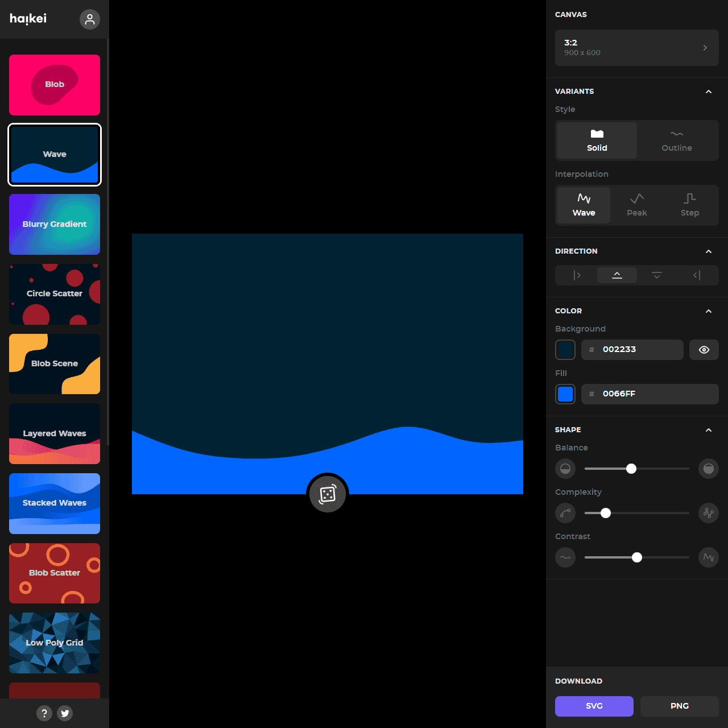
Task: Toggle background visibility eye icon
Action: (704, 350)
